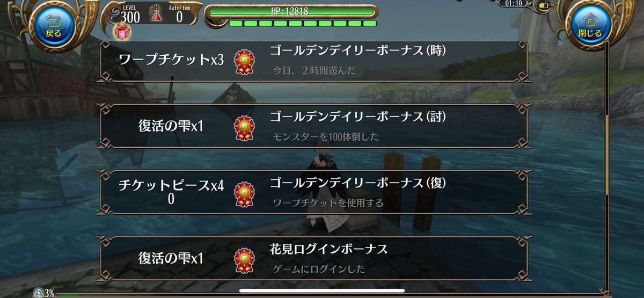Tap the AutoItem 0 counter
This screenshot has width=644, height=298.
pyautogui.click(x=179, y=14)
